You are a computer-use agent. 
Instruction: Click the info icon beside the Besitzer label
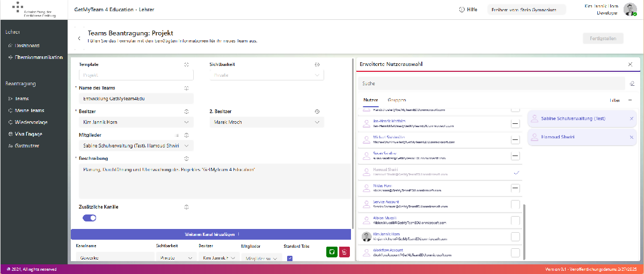pos(187,112)
